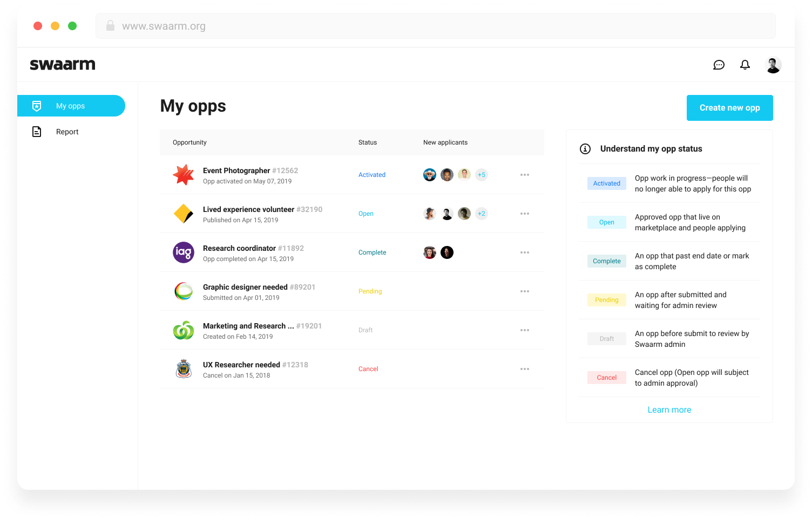Select the iag logo for Research coordinator

coord(184,252)
